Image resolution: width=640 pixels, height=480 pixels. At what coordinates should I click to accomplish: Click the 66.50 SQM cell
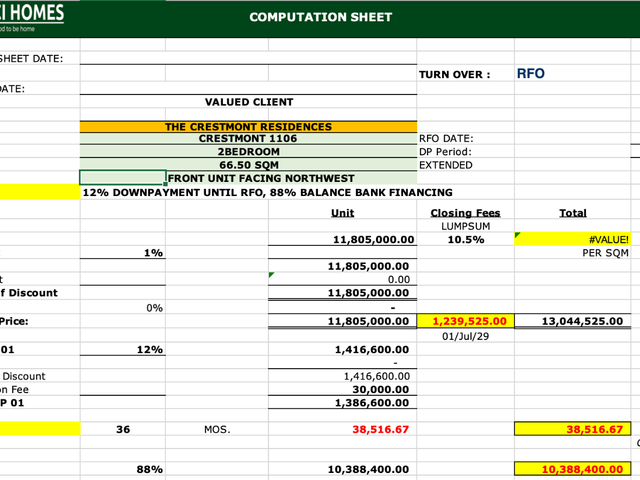pos(248,165)
